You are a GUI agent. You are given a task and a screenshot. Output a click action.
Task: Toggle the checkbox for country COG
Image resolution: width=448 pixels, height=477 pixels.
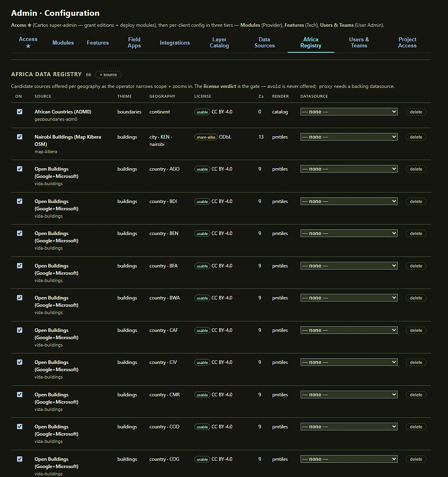[x=20, y=459]
